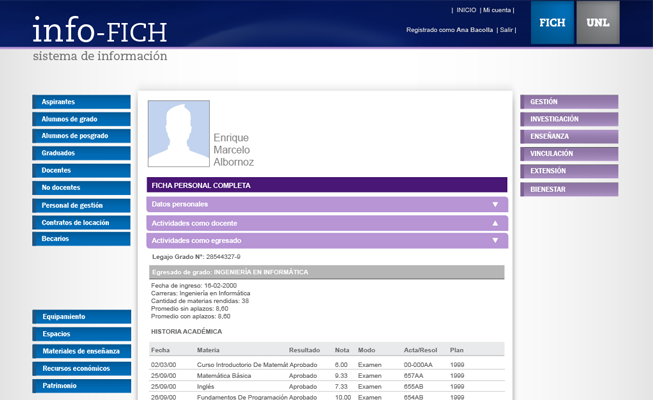Open Aspirantes in the left menu
This screenshot has height=400, width=653.
pyautogui.click(x=81, y=102)
